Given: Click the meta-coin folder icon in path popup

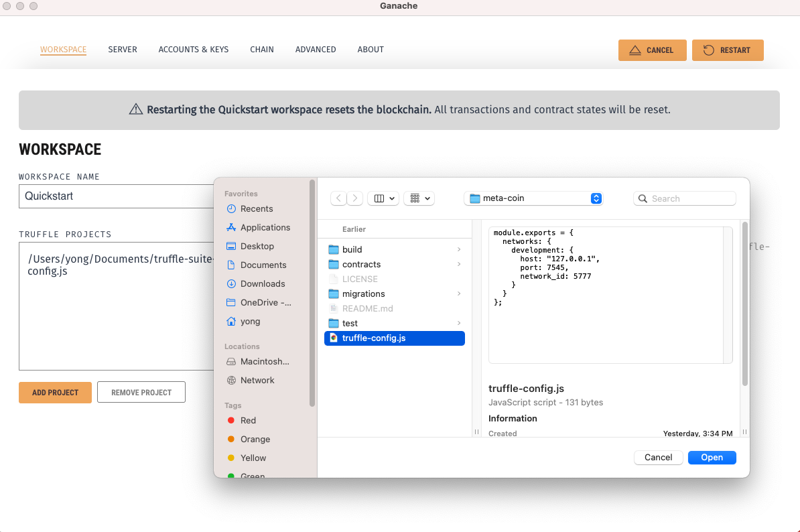Looking at the screenshot, I should (475, 198).
